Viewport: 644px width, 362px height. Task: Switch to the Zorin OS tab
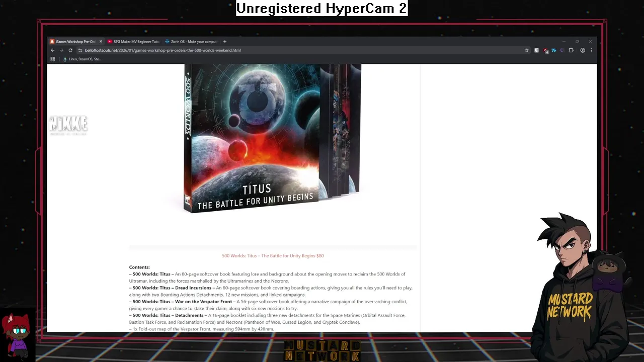[x=191, y=42]
